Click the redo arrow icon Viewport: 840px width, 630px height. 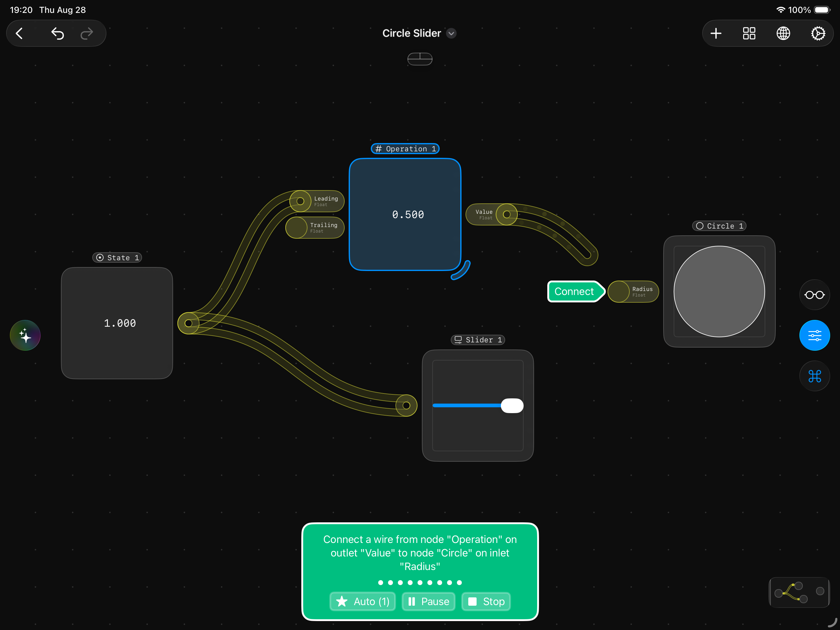(x=87, y=34)
